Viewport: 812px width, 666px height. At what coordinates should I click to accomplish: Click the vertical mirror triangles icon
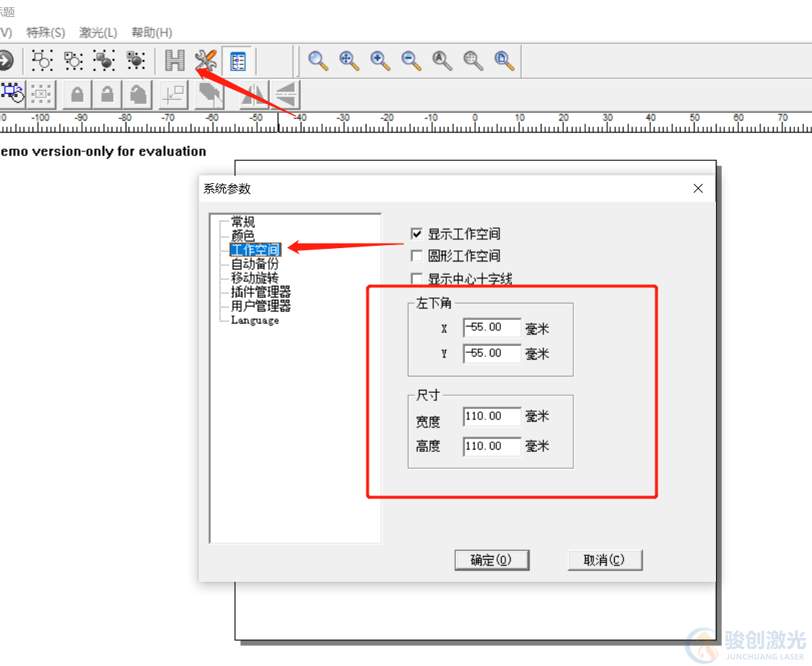point(284,95)
